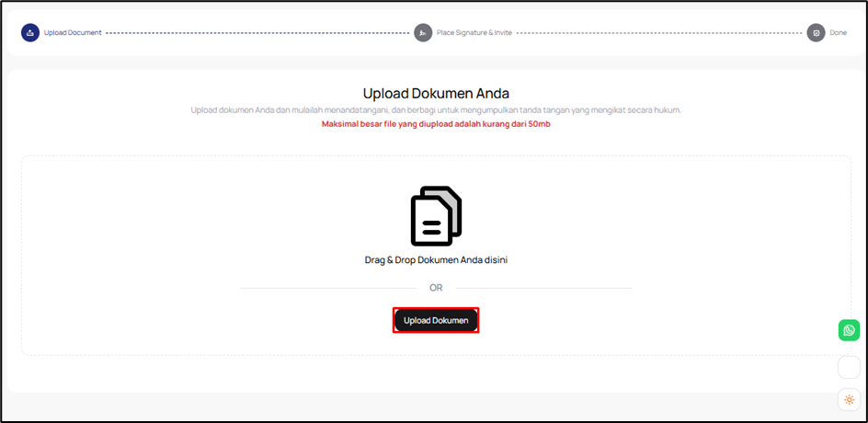The image size is (868, 423).
Task: Click the Upload Document step circle icon
Action: coord(30,33)
